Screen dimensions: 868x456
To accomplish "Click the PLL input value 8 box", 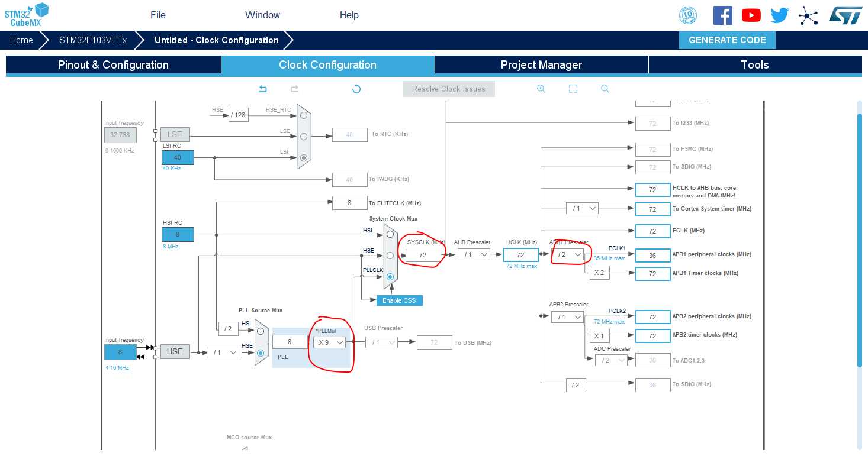I will tap(290, 342).
